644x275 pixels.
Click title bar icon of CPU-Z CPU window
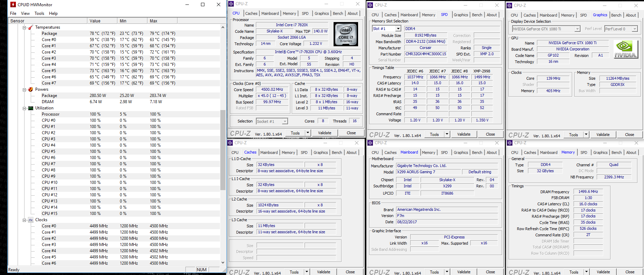pos(231,4)
